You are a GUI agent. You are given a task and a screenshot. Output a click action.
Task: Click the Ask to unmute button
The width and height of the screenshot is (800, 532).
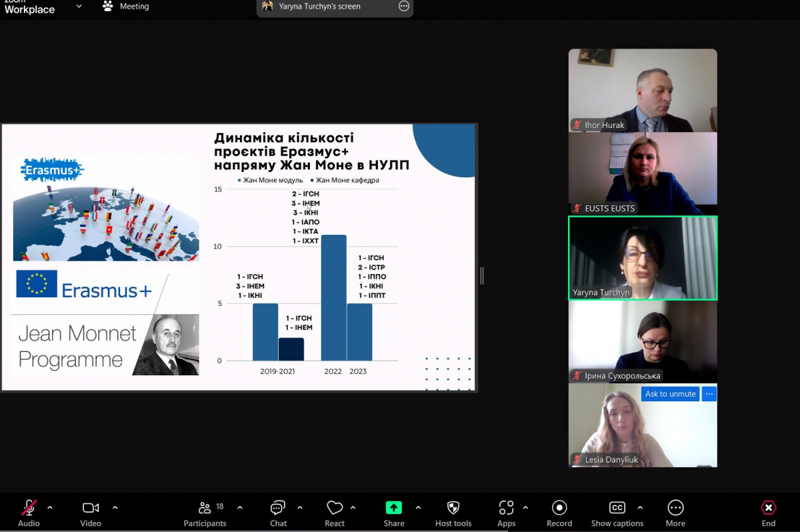tap(670, 394)
